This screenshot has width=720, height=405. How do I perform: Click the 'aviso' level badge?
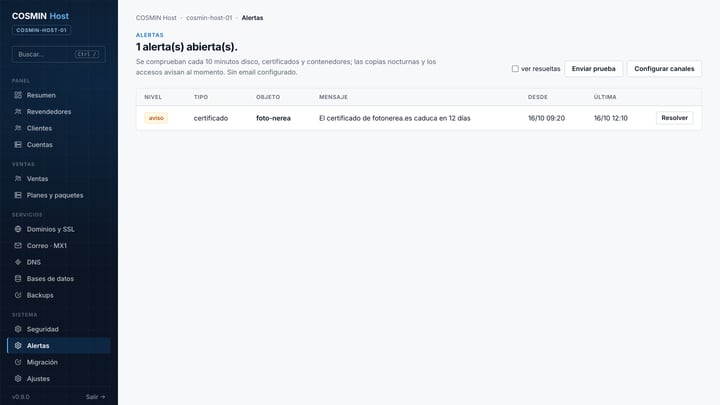click(156, 118)
